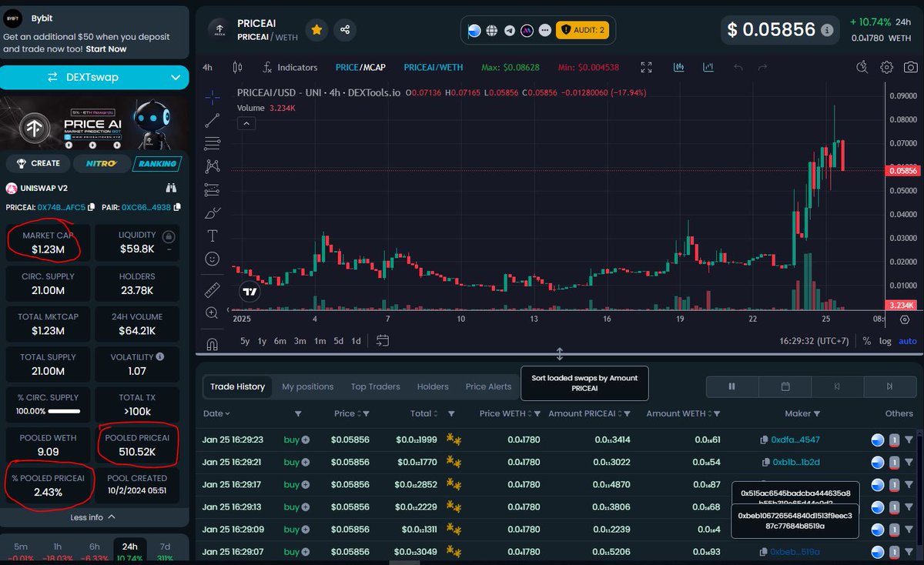Select the zoom in tool
Screen dimensions: 924x565
[x=212, y=313]
